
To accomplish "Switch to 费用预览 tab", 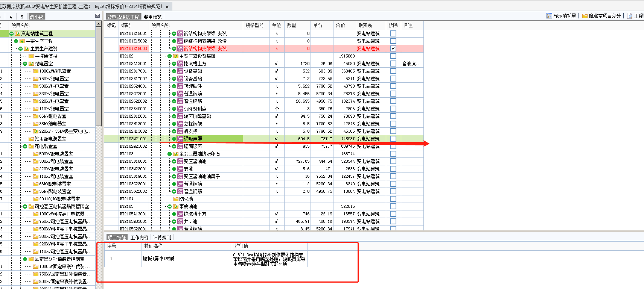I will [152, 17].
